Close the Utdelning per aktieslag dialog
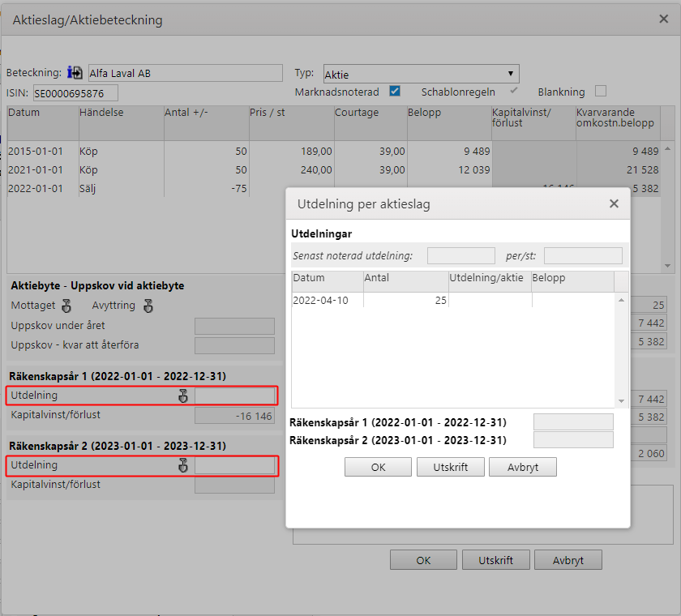 [614, 203]
